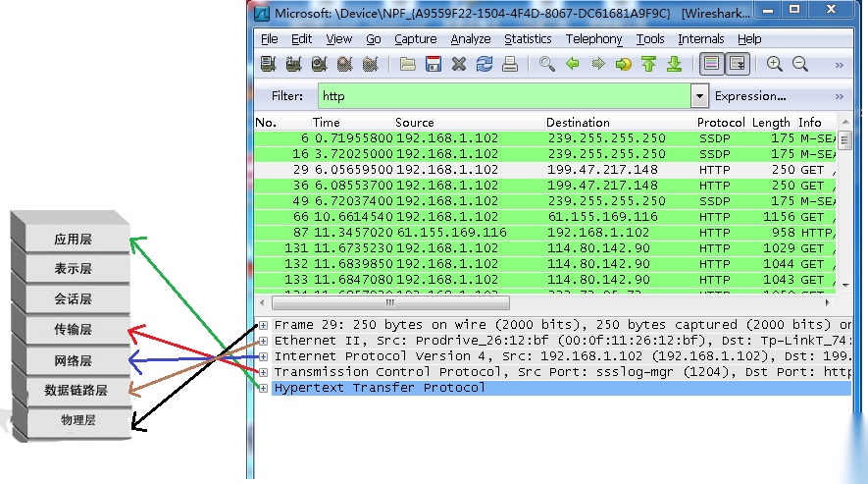Viewport: 868px width, 484px height.
Task: Go to specific packet icon
Action: click(x=624, y=65)
